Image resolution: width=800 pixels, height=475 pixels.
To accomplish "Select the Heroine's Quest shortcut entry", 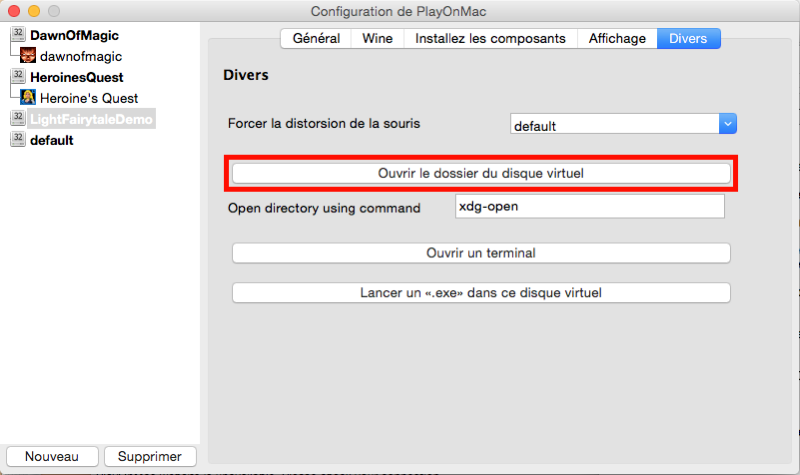I will pos(89,98).
